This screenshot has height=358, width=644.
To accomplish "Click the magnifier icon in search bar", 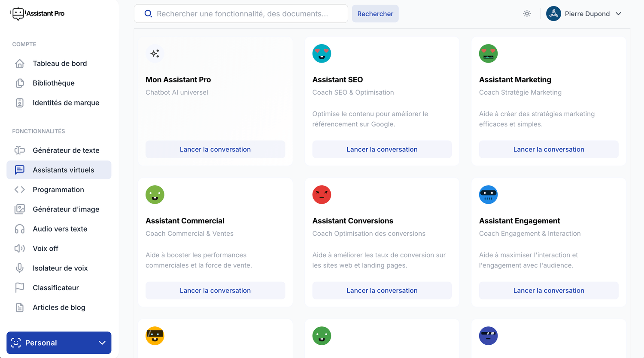I will 148,14.
